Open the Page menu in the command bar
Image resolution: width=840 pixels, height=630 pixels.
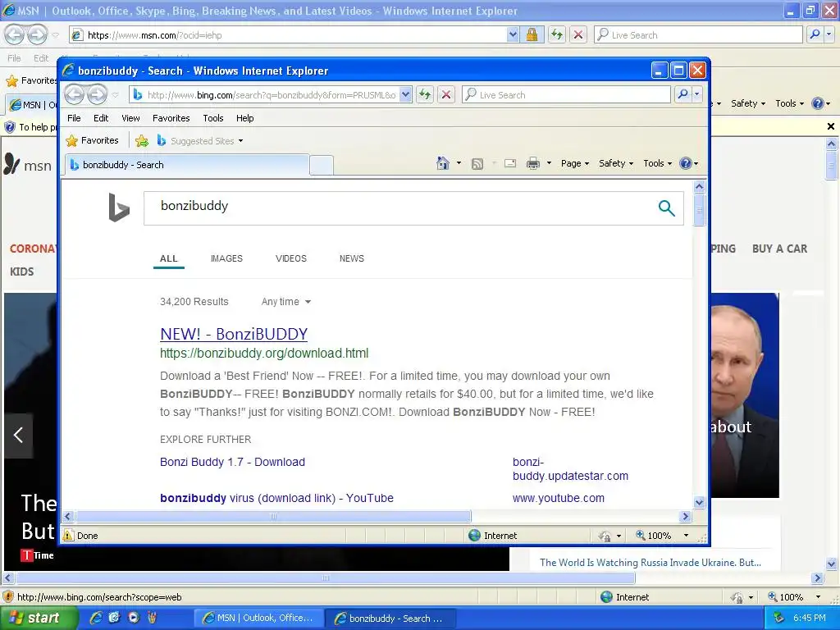(x=575, y=163)
